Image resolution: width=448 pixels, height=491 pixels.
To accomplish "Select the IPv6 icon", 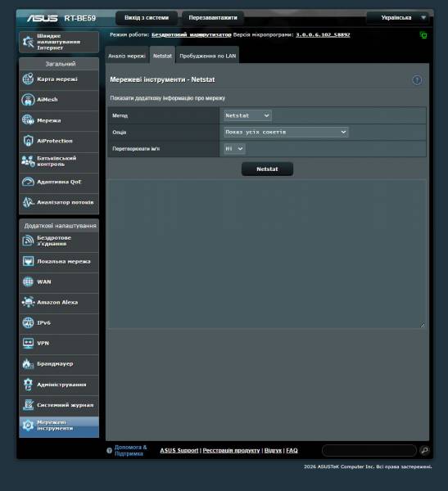I will click(28, 322).
